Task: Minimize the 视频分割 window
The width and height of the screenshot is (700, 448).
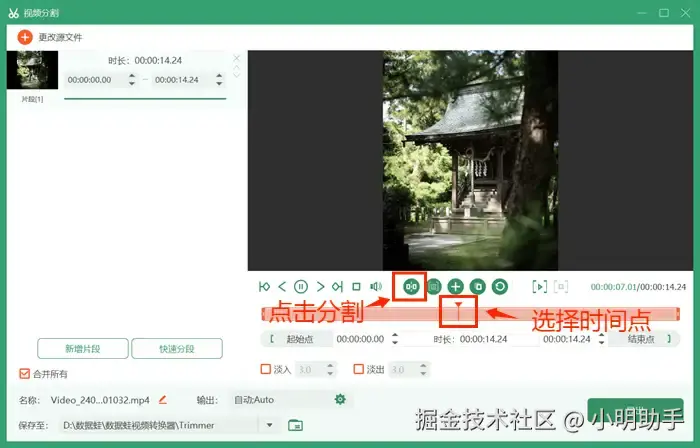Action: tap(642, 13)
